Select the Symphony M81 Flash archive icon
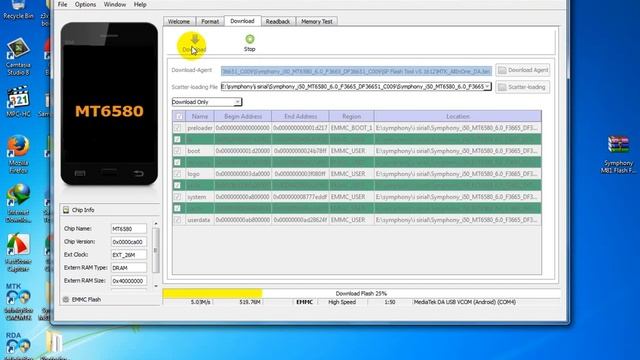 coord(618,144)
